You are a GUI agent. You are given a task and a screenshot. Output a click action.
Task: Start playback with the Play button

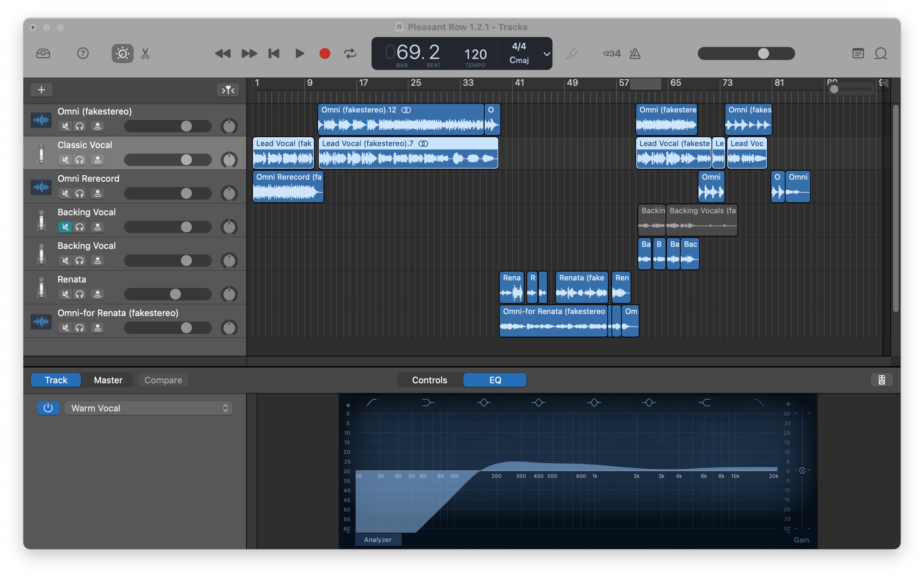300,53
